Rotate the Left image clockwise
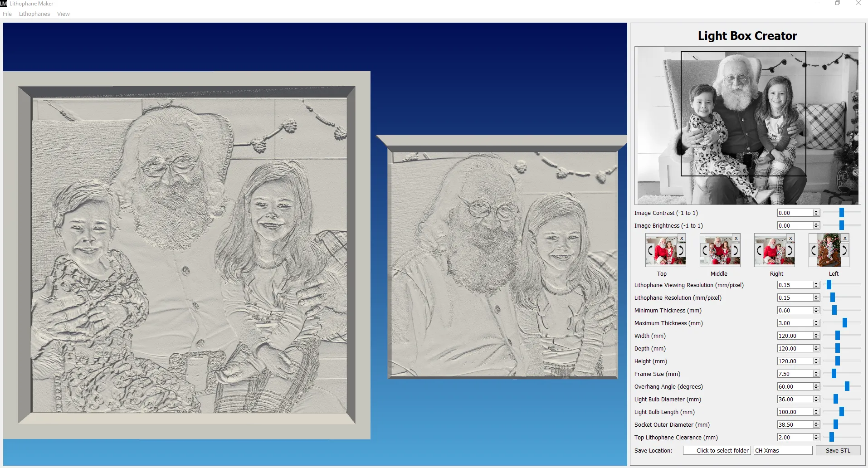The width and height of the screenshot is (868, 468). click(x=844, y=250)
